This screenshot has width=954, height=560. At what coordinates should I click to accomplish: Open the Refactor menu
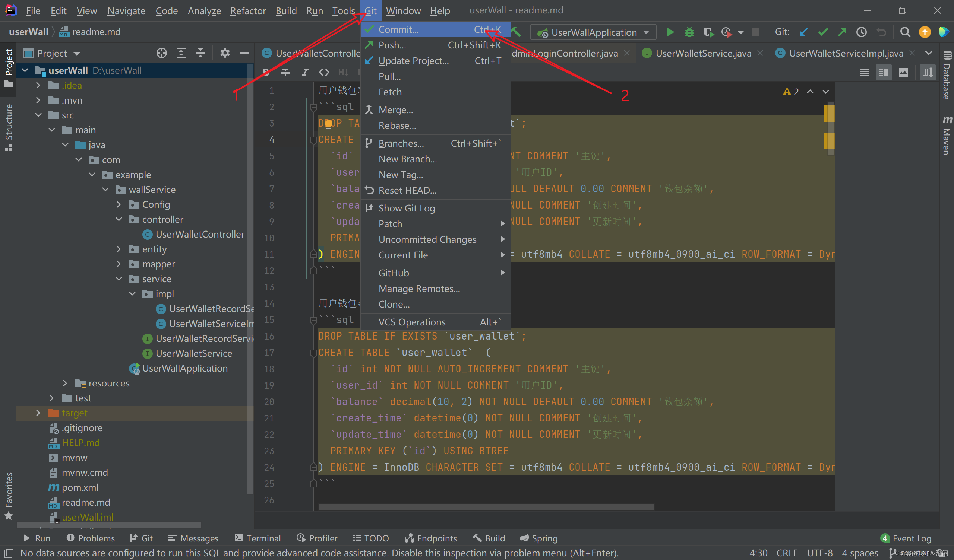[x=248, y=10]
